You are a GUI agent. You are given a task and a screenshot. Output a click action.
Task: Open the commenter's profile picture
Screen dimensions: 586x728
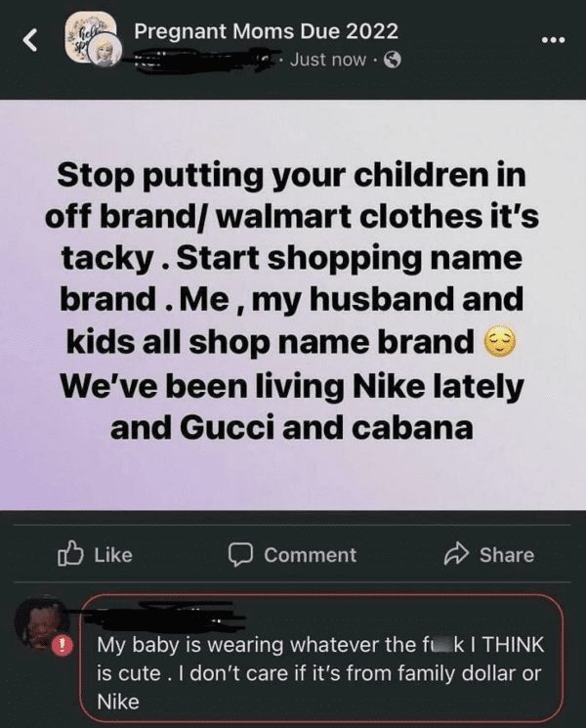click(x=41, y=621)
